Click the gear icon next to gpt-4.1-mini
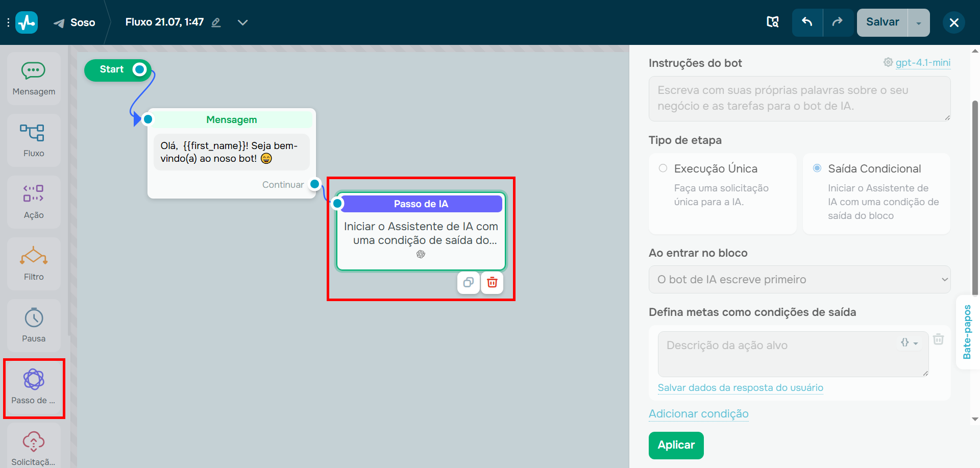 click(x=887, y=62)
